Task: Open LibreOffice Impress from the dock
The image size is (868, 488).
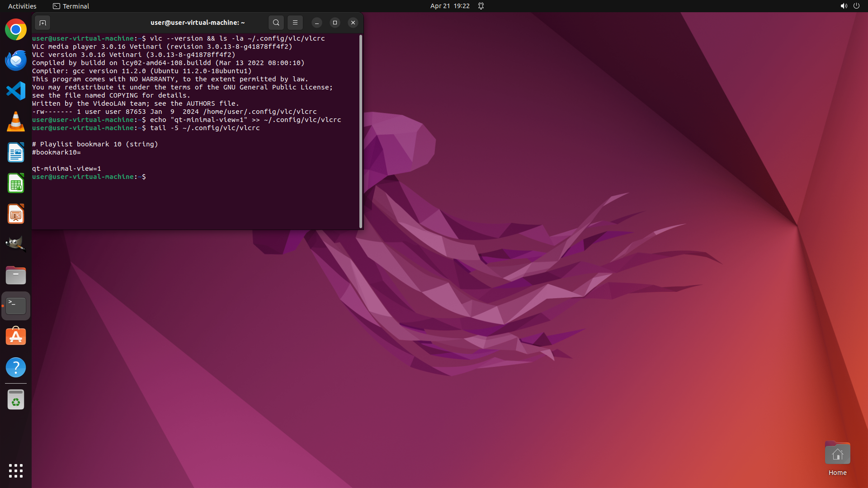Action: click(x=16, y=214)
